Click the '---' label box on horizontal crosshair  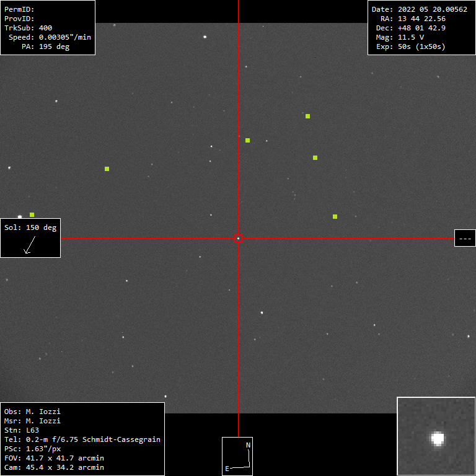pyautogui.click(x=465, y=238)
